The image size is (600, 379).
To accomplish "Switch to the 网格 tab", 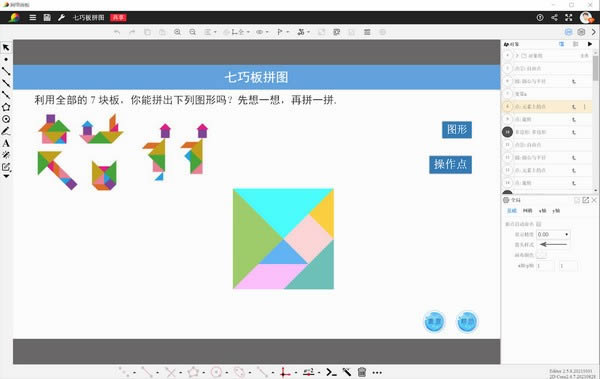I will [x=528, y=211].
